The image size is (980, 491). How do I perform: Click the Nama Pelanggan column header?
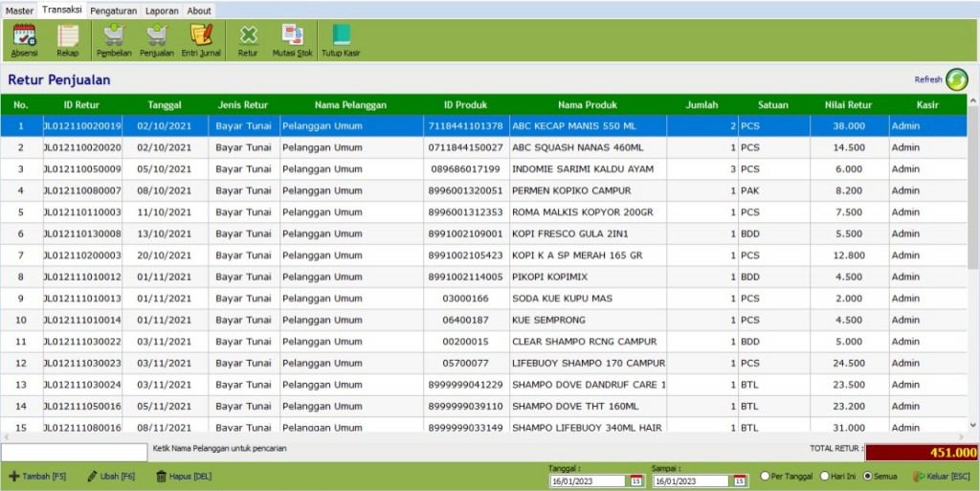(x=350, y=105)
